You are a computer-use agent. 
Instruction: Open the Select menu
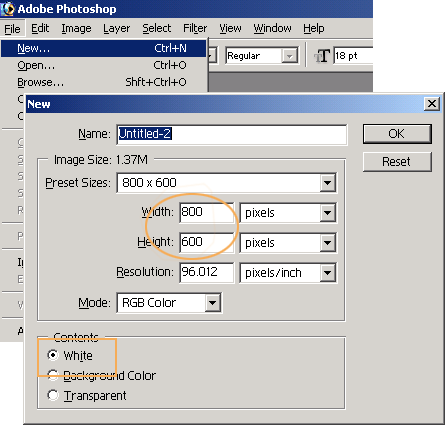tap(157, 28)
